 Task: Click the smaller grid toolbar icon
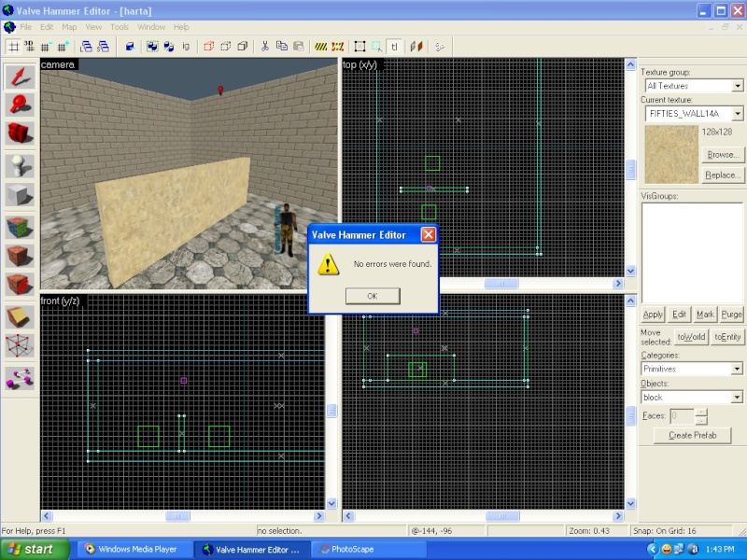click(x=46, y=47)
